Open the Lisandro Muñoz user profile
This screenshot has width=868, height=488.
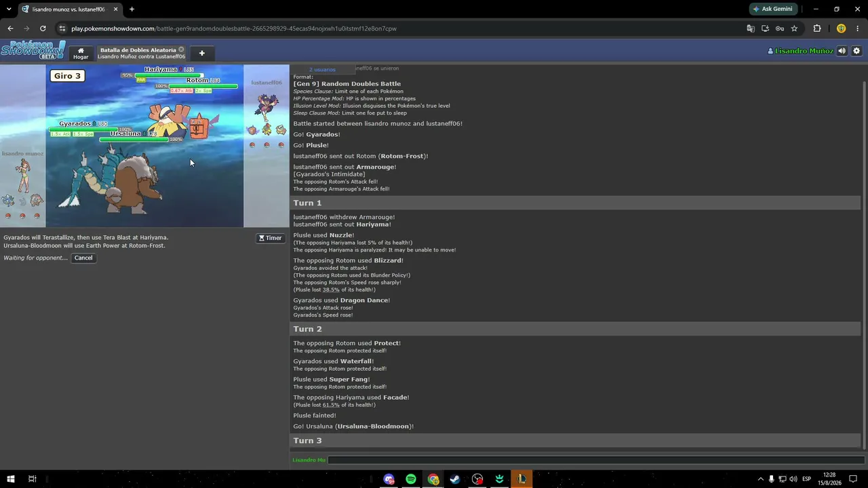point(800,51)
